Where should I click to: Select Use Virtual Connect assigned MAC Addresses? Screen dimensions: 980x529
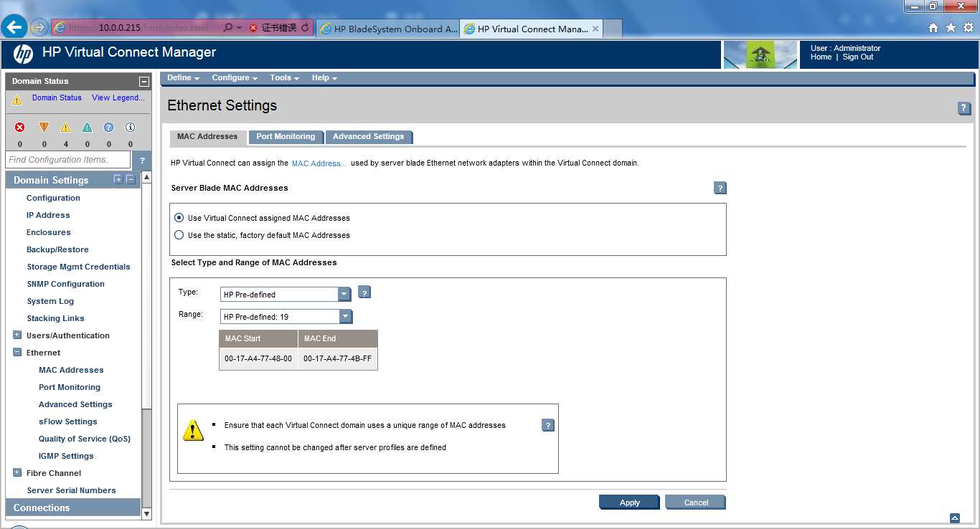[x=179, y=218]
